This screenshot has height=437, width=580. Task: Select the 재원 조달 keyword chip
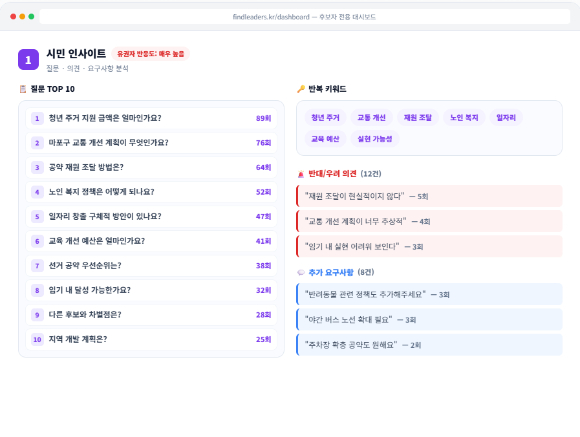tap(418, 118)
